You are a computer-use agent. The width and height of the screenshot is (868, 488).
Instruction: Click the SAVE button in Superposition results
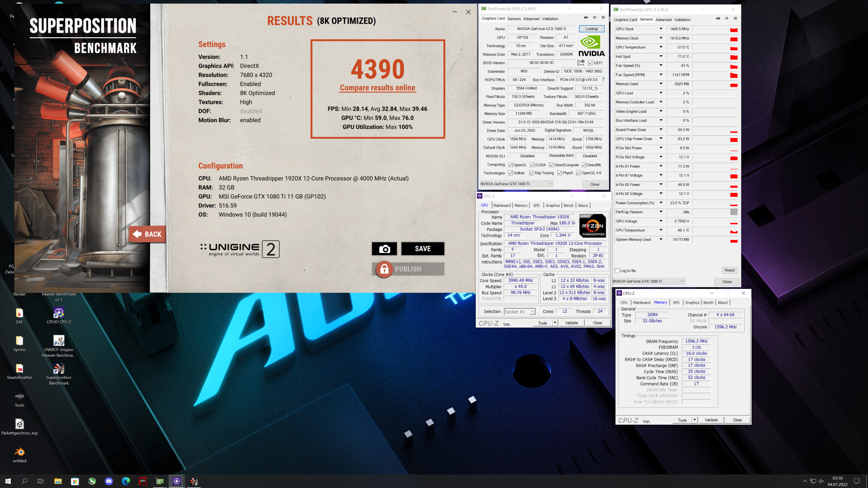click(x=423, y=248)
